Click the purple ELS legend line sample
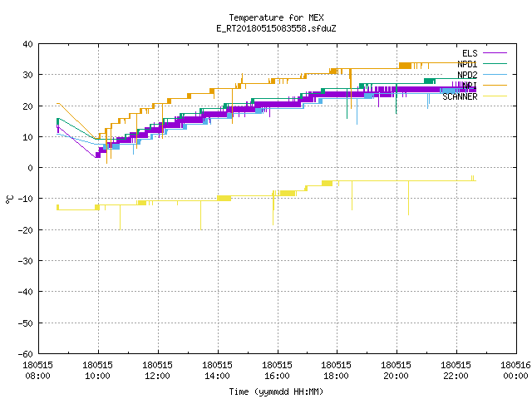 tap(495, 53)
